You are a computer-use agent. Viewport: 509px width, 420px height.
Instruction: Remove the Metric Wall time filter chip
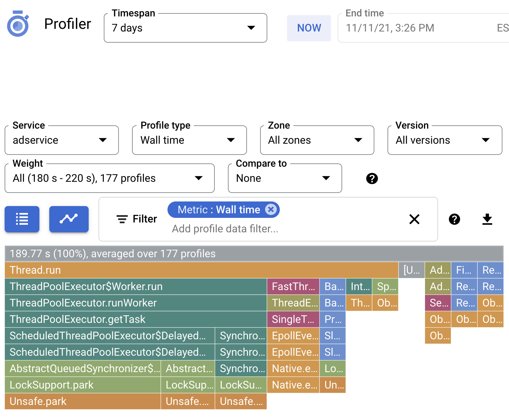271,209
